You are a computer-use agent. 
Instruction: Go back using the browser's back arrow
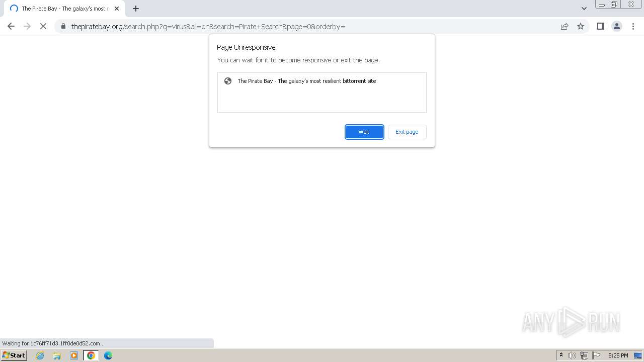[x=11, y=26]
